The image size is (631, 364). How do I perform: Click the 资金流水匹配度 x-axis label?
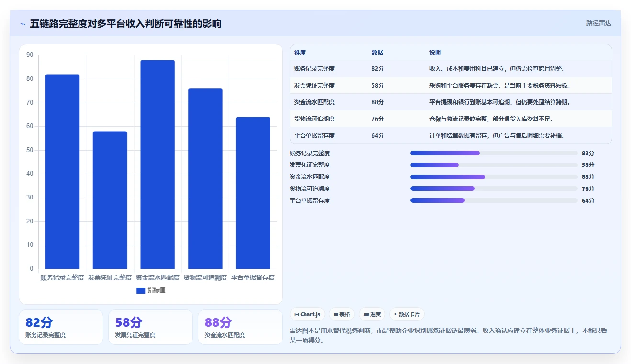pyautogui.click(x=158, y=277)
